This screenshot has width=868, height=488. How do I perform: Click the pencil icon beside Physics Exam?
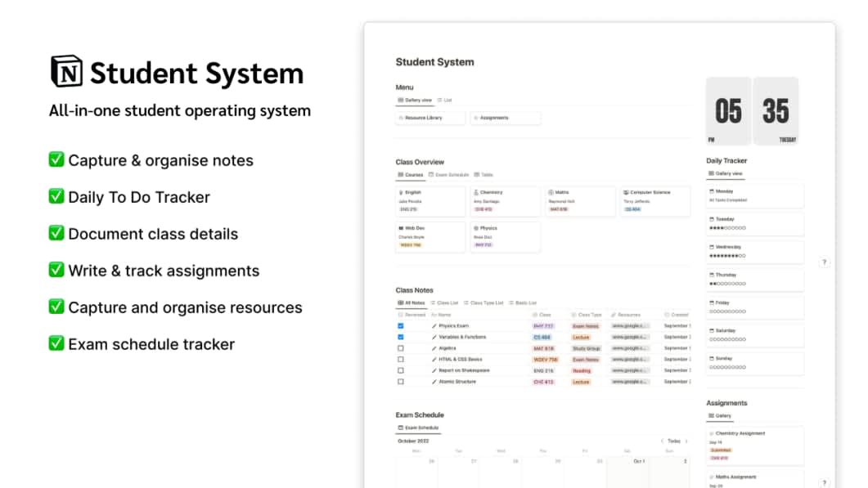434,325
